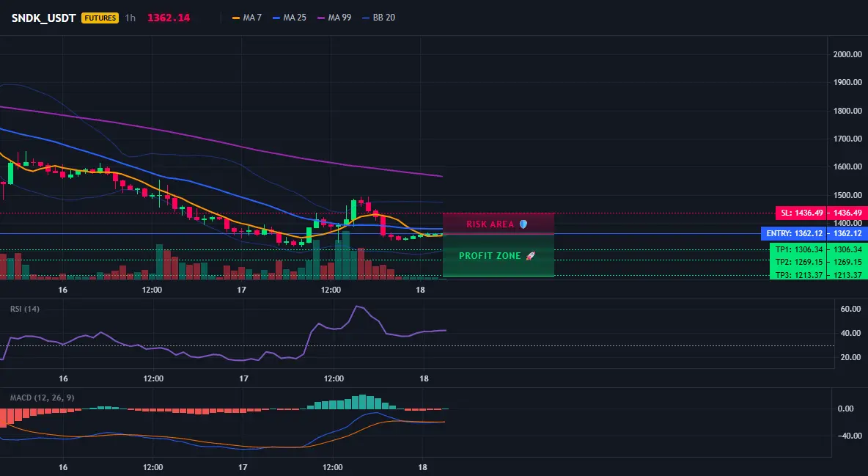Open the 1h timeframe selector

[x=130, y=18]
